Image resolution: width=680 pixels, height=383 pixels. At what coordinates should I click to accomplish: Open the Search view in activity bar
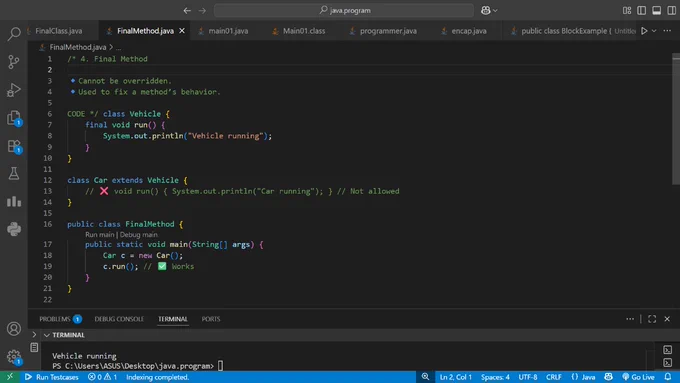point(14,34)
